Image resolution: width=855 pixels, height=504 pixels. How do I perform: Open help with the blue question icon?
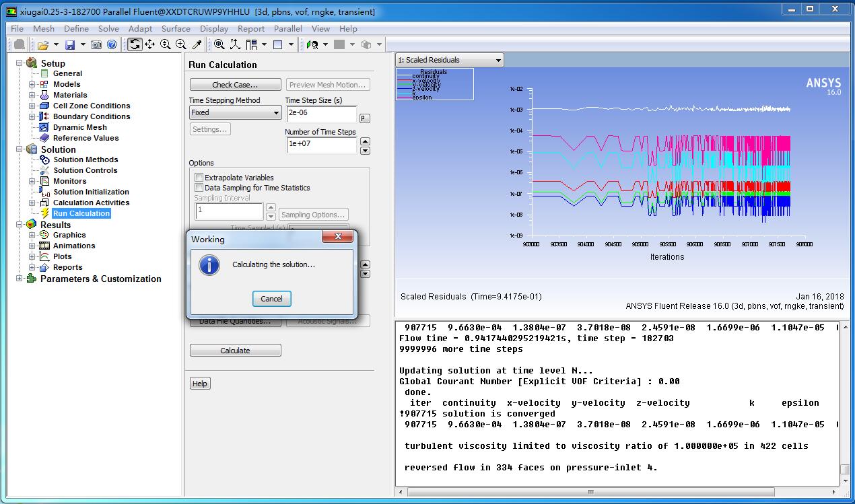[x=112, y=44]
